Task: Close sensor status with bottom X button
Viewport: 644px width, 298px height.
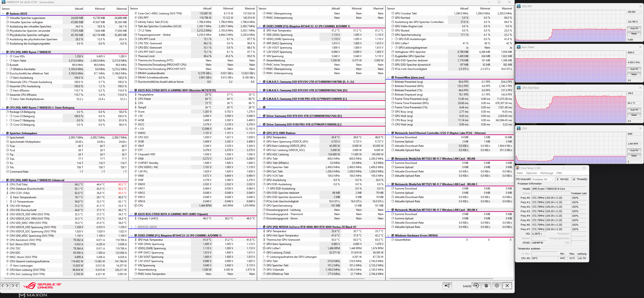Action: pos(507,285)
